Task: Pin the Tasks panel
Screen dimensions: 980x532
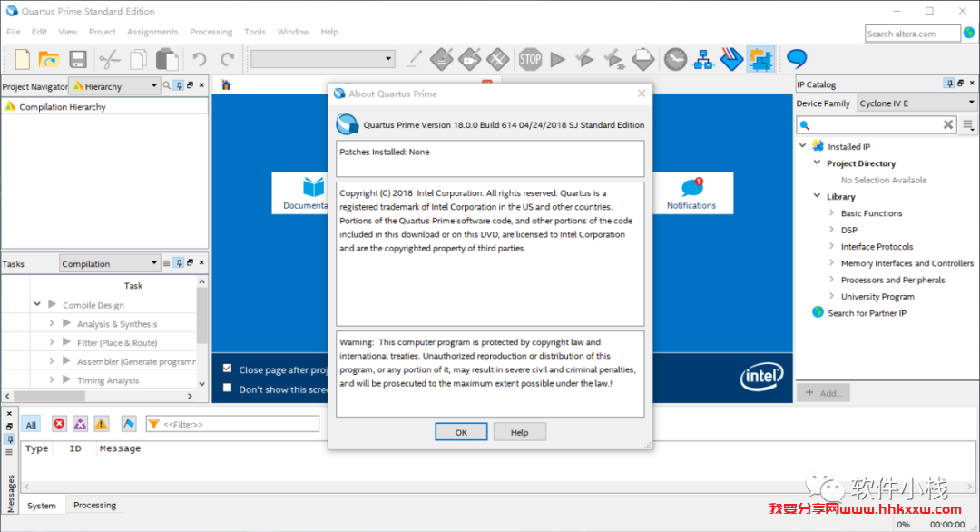Action: 179,262
